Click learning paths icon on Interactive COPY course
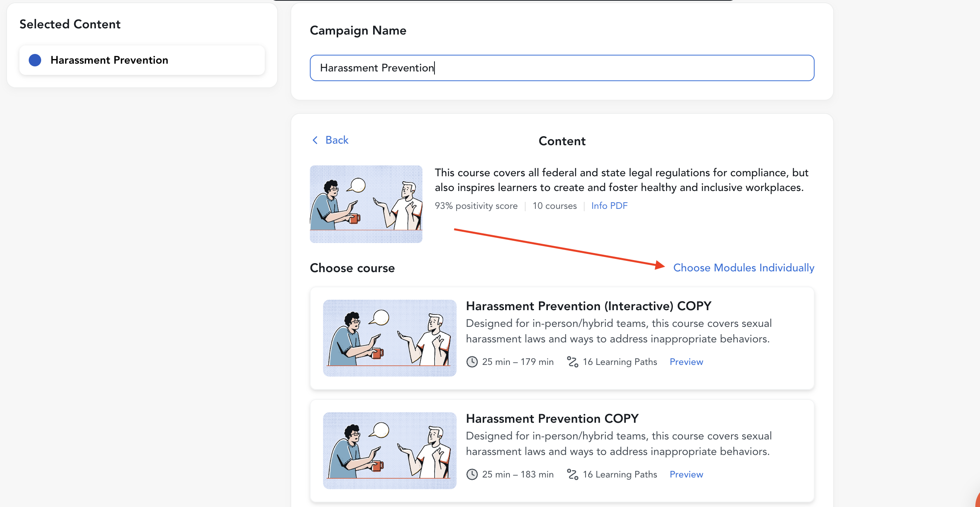Screen dimensions: 980x507 click(x=572, y=362)
